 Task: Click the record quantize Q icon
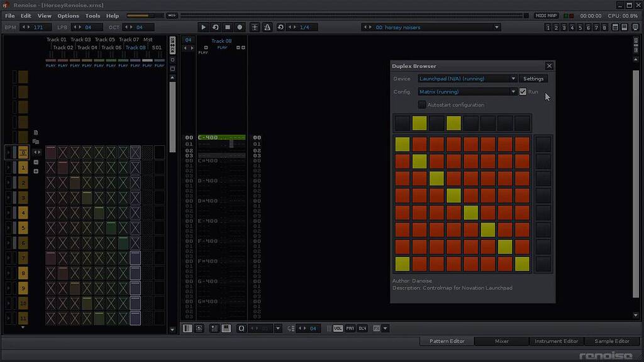242,328
